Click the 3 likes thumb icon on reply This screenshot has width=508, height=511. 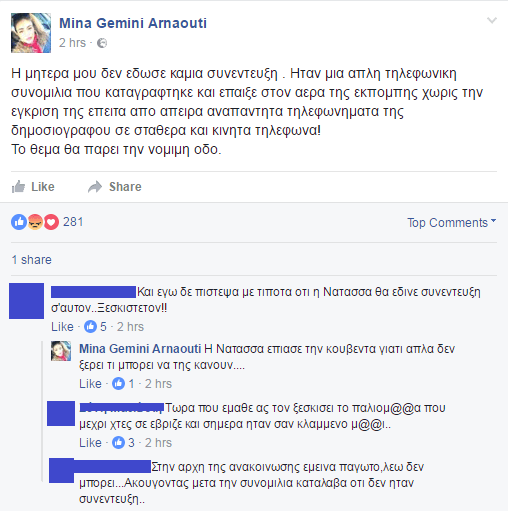click(118, 443)
